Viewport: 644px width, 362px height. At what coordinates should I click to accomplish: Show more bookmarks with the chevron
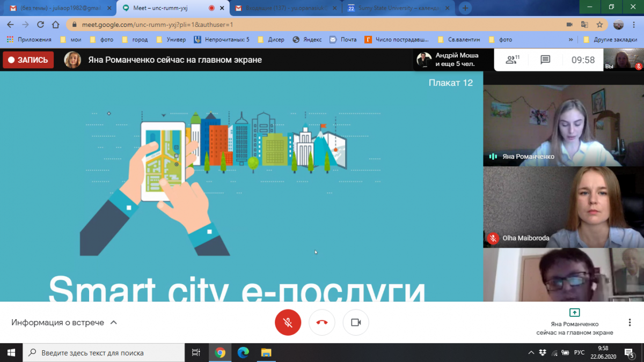[x=570, y=40]
